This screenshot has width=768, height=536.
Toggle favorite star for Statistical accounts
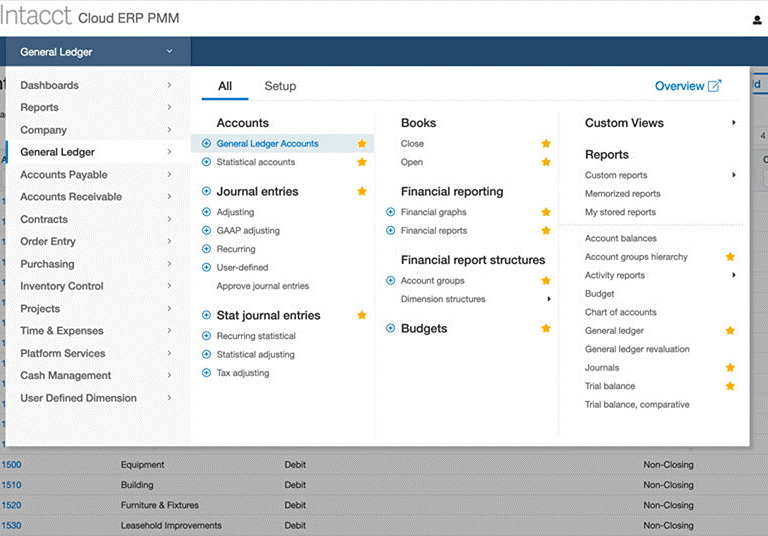[362, 162]
